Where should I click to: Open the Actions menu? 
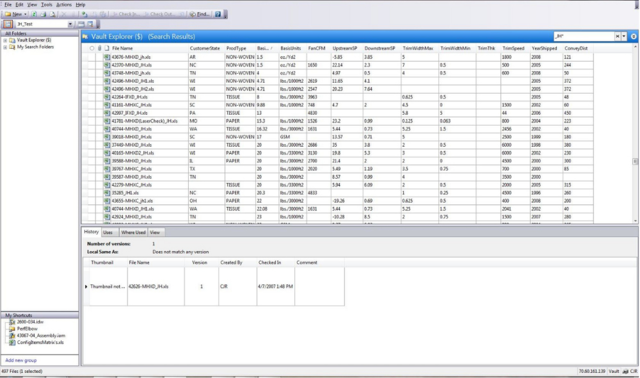click(x=64, y=4)
